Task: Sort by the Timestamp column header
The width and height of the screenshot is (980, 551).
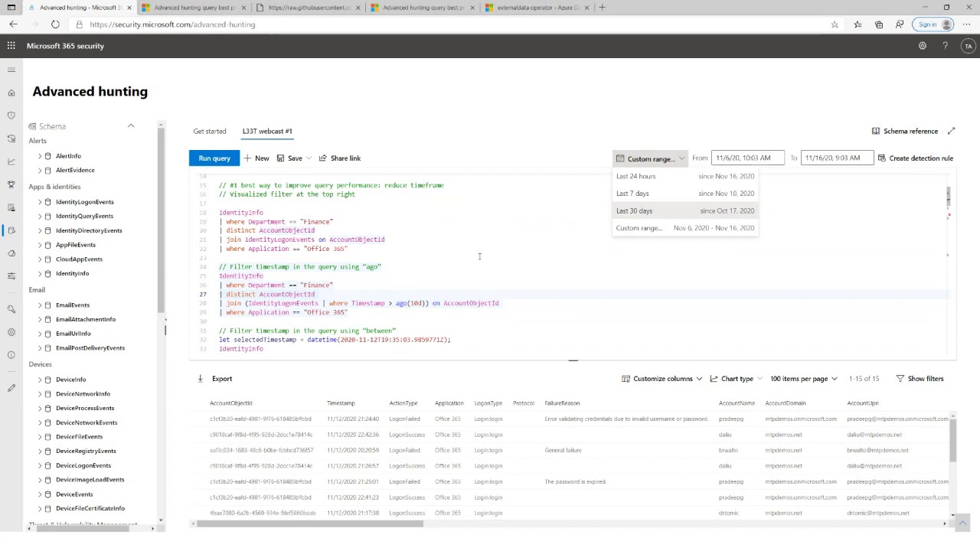Action: tap(341, 403)
